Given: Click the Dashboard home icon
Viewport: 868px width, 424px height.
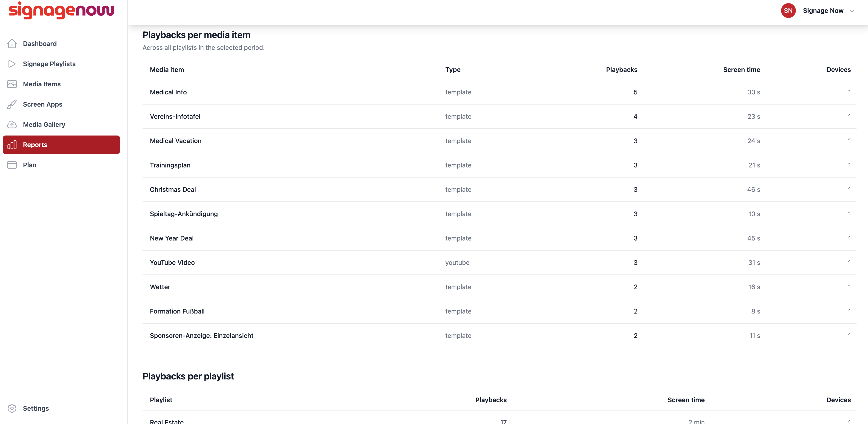Looking at the screenshot, I should [x=12, y=44].
